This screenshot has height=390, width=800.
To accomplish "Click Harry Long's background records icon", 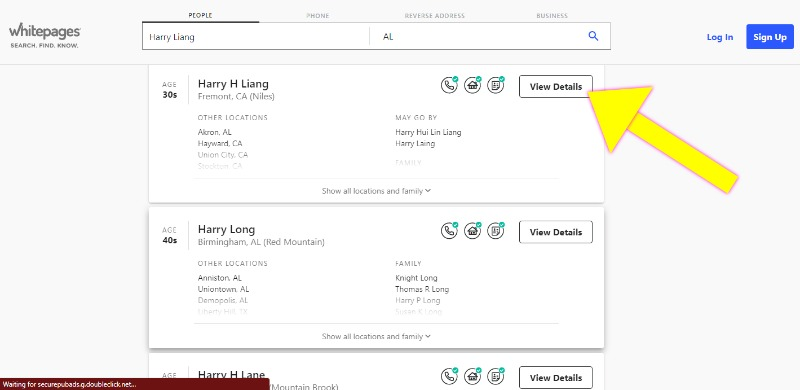I will (495, 231).
